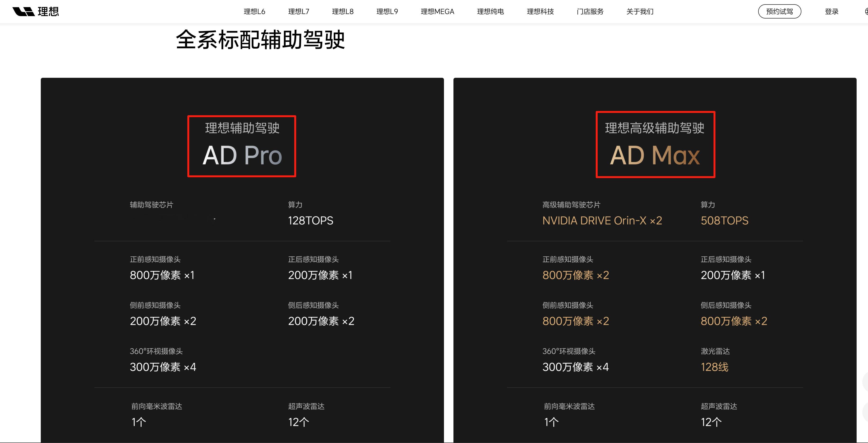Click 800万像素 ×2 under 侧前感知摄像头 in AD Max
868x443 pixels.
pyautogui.click(x=576, y=321)
